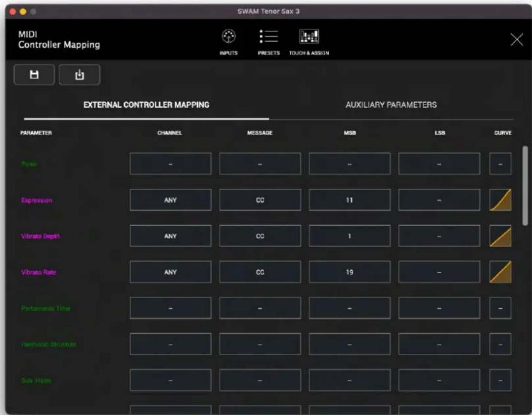Open the Vibrato Rate channel box
The height and width of the screenshot is (415, 532).
pos(170,272)
